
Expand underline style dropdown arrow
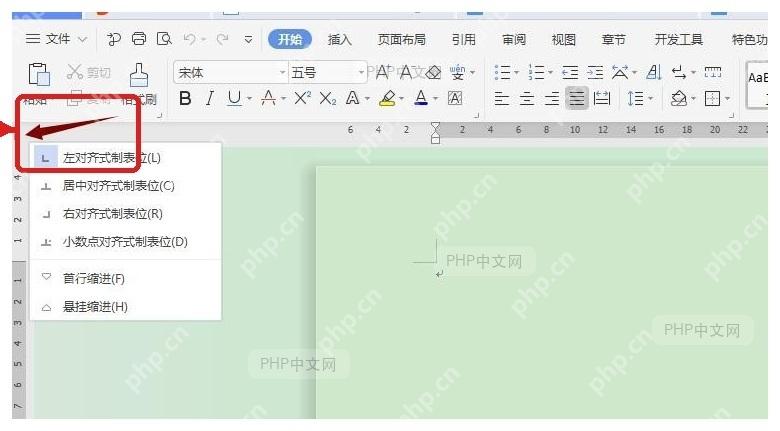(249, 99)
